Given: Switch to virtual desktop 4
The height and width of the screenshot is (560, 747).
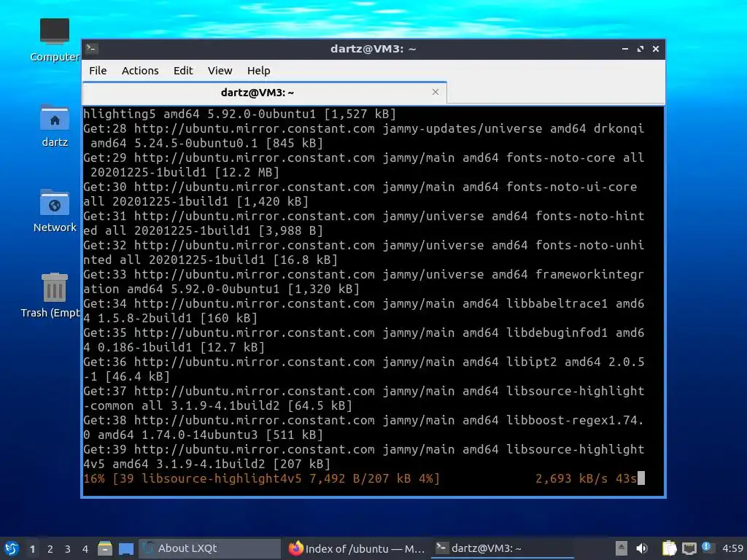Looking at the screenshot, I should tap(85, 549).
